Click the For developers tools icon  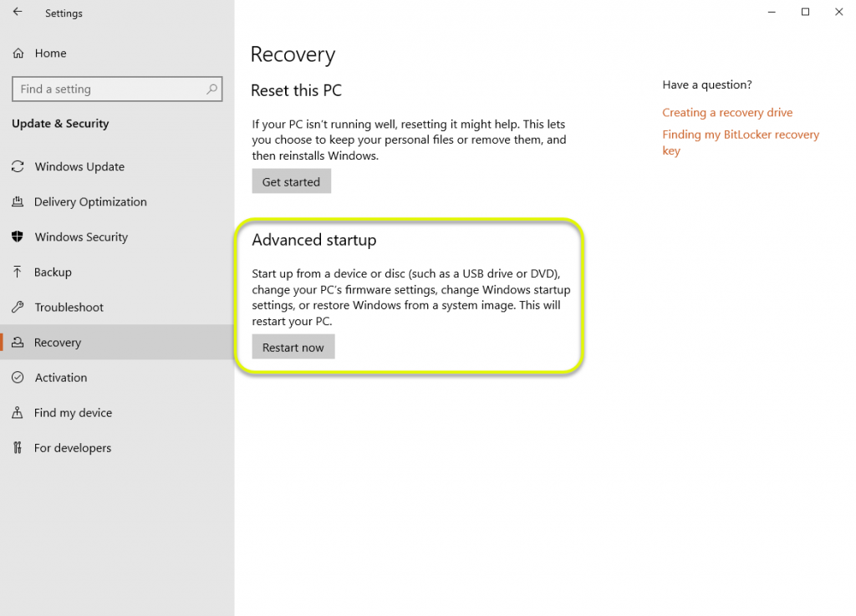(18, 448)
